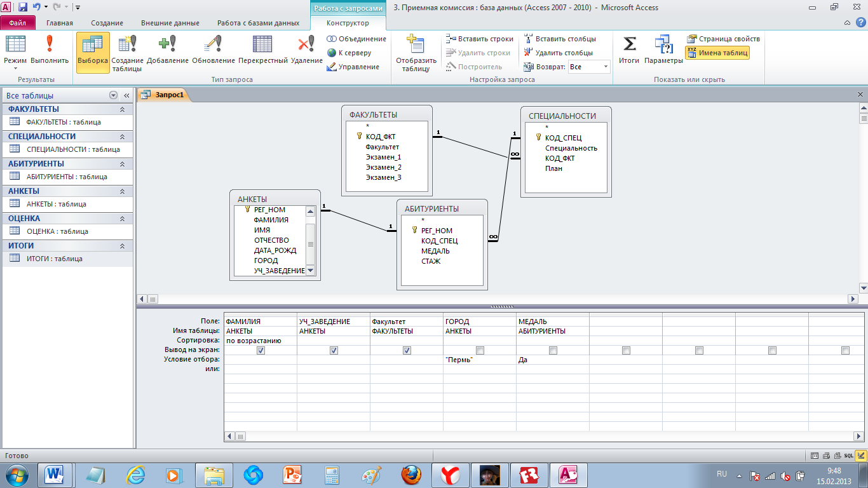The image size is (868, 488).
Task: Switch to SQL view in status bar
Action: (849, 456)
